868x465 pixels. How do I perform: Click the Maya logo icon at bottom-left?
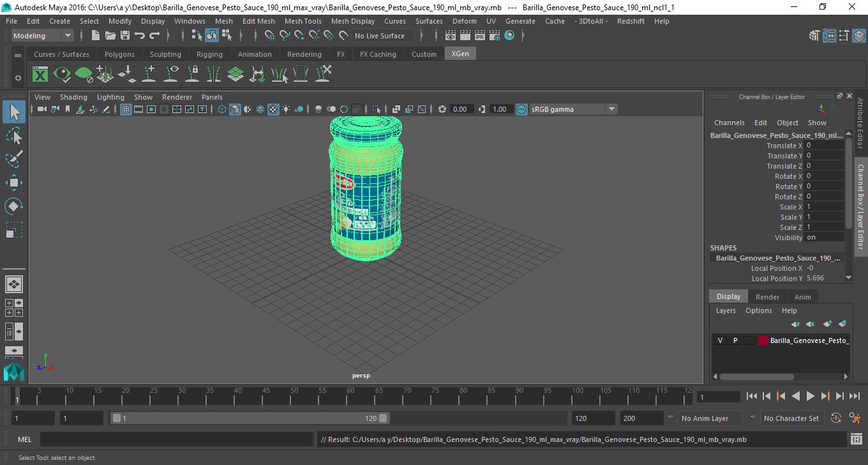(x=14, y=372)
